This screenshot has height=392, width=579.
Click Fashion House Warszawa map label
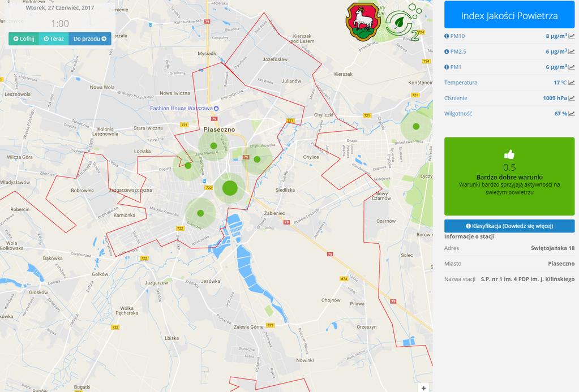tap(185, 109)
